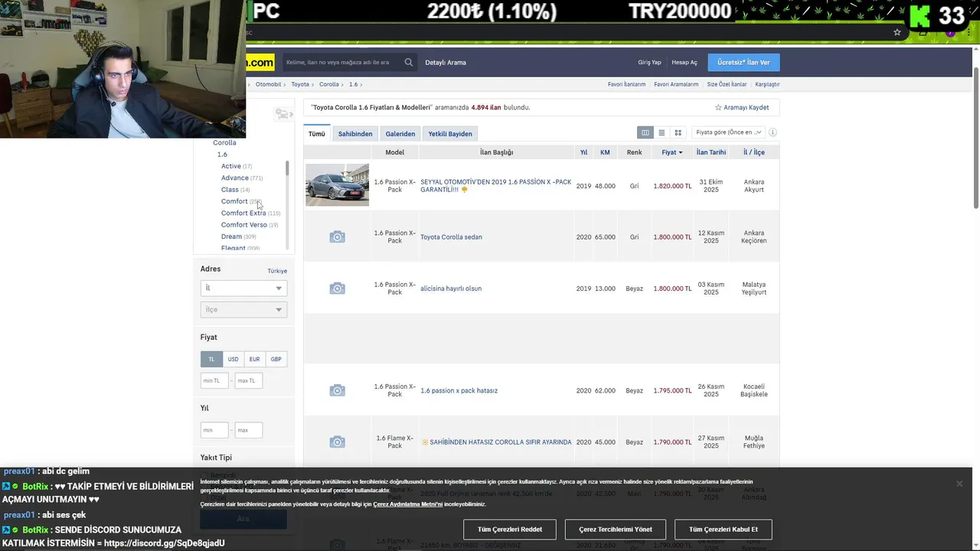The width and height of the screenshot is (980, 551).
Task: Click Ücretsiz İlan Ver button
Action: 743,63
